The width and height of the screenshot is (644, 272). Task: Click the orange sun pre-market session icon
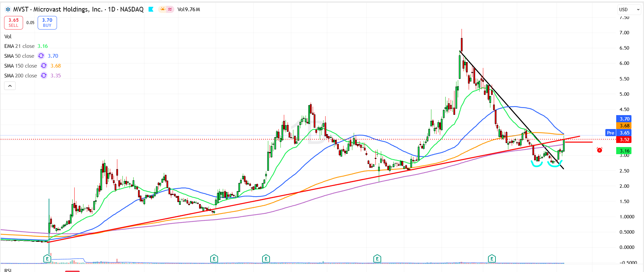pos(162,9)
